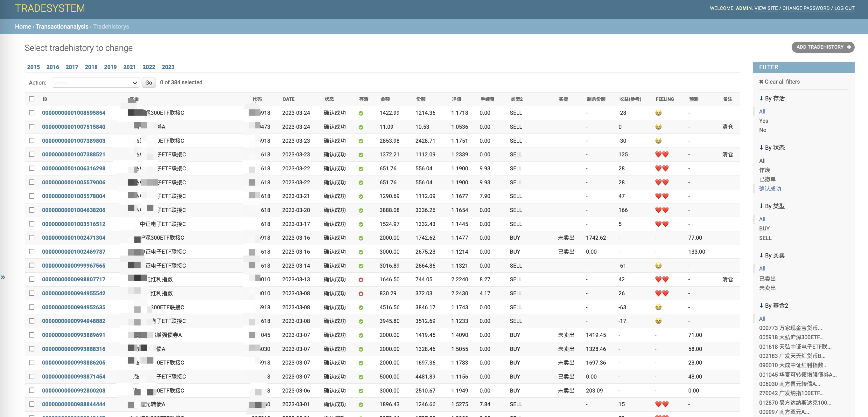The height and width of the screenshot is (417, 868).
Task: Click green check icon in row 00000000000993888316
Action: [361, 349]
